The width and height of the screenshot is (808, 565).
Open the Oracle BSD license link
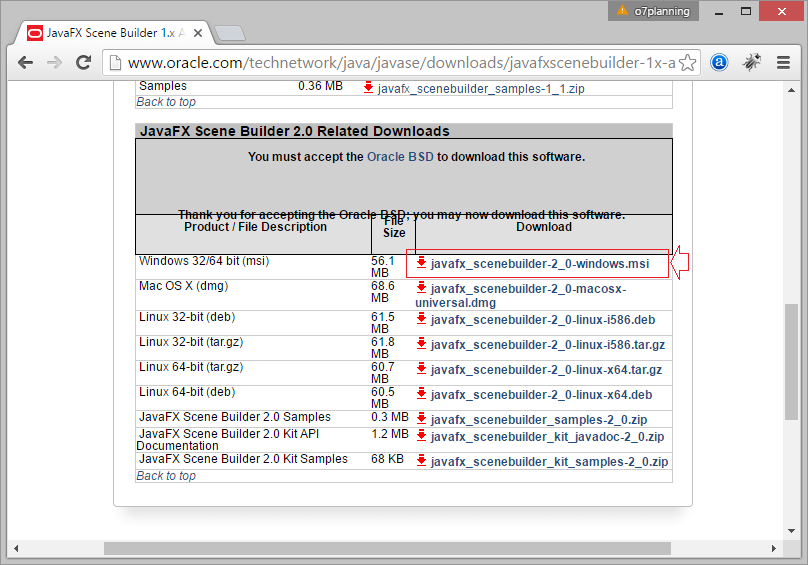400,157
